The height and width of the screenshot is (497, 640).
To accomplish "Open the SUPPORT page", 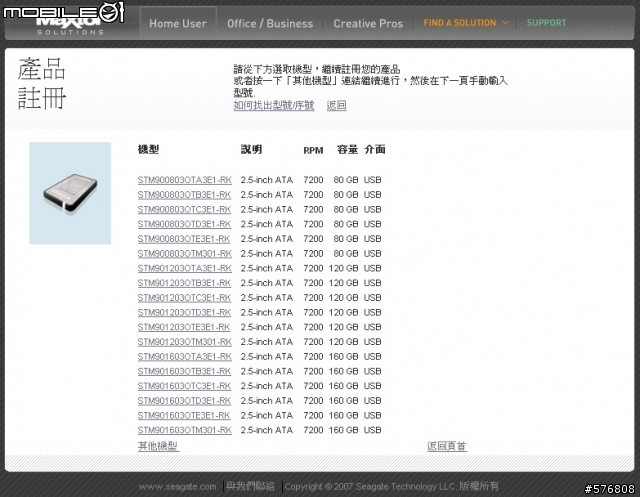I will click(x=547, y=23).
